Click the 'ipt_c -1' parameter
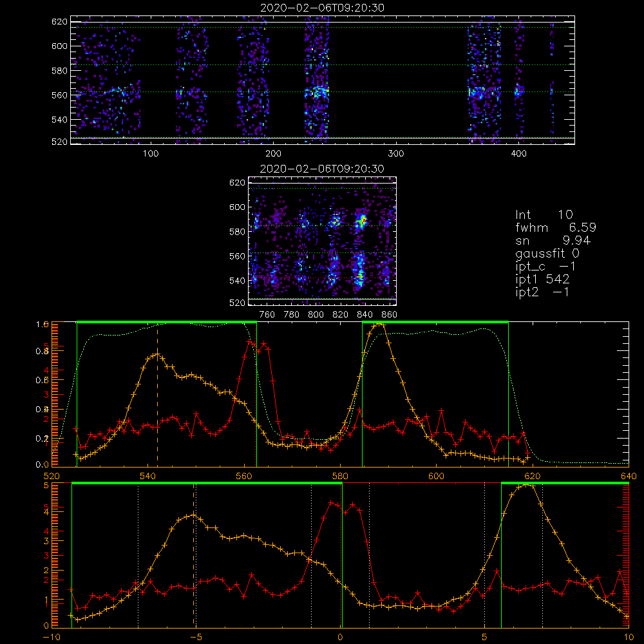Screen dimensions: 644x644 [x=545, y=267]
